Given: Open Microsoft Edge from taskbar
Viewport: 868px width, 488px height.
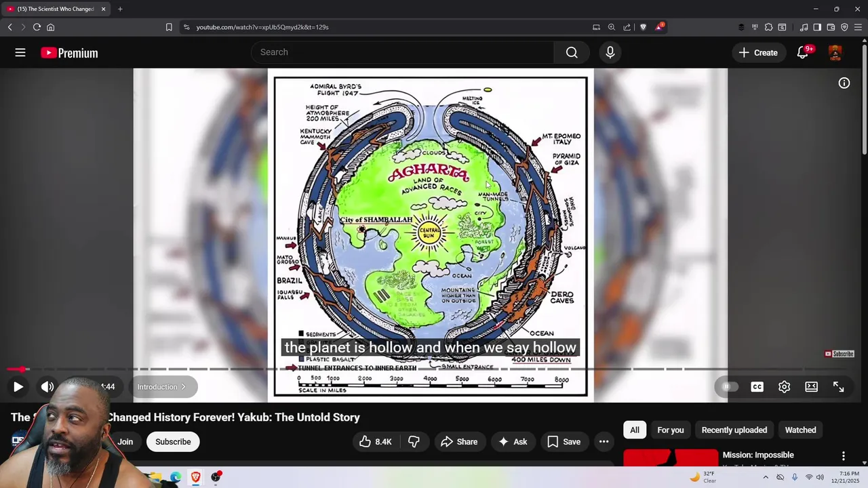Looking at the screenshot, I should click(176, 477).
